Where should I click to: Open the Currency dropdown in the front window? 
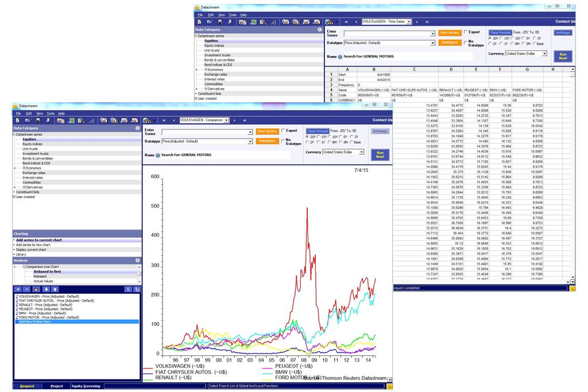[x=361, y=152]
